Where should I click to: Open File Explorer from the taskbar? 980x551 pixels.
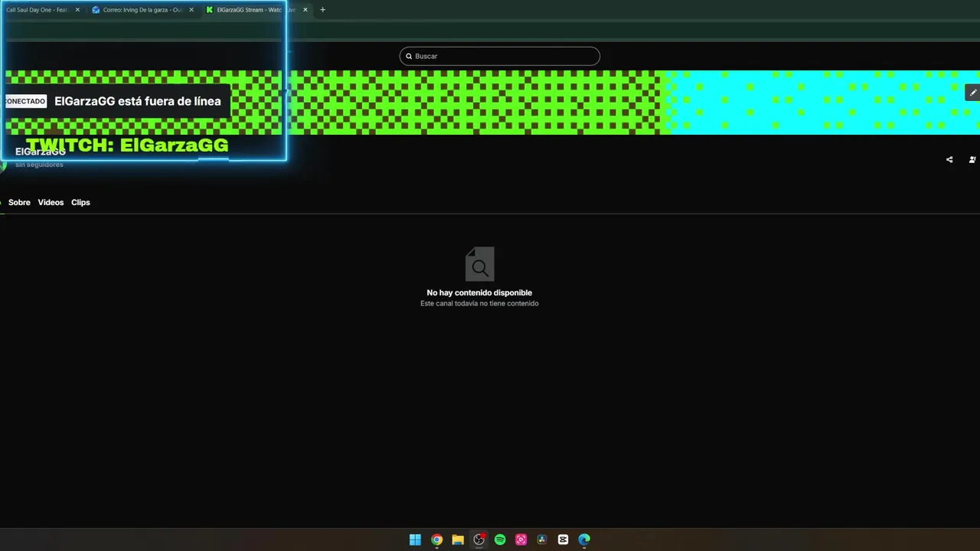pyautogui.click(x=458, y=540)
